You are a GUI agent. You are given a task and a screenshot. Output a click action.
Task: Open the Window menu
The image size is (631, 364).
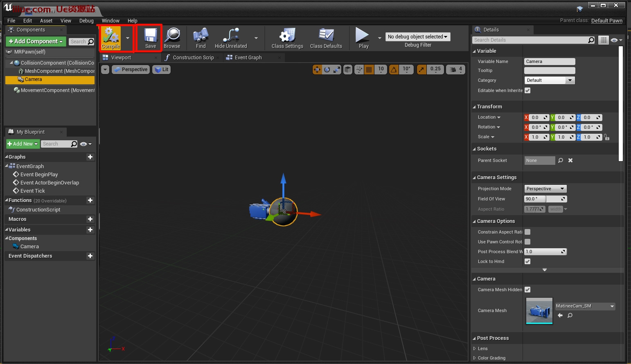click(110, 21)
